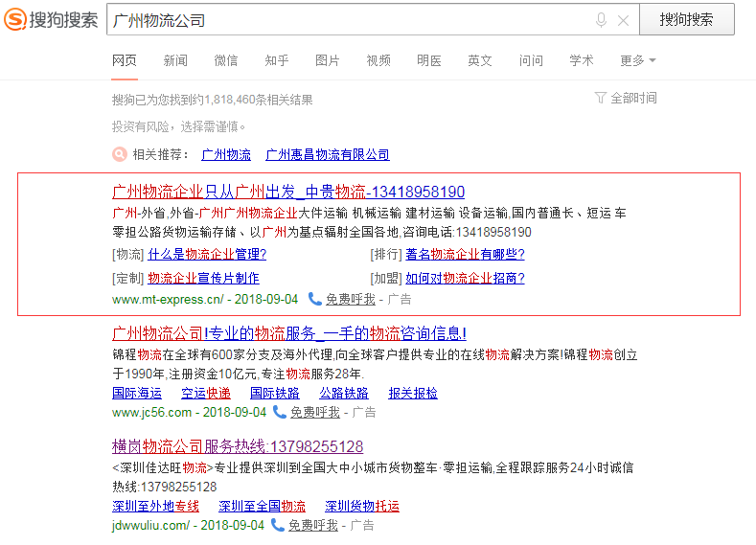Image resolution: width=756 pixels, height=545 pixels.
Task: Open the 知乎 tab
Action: [x=277, y=60]
